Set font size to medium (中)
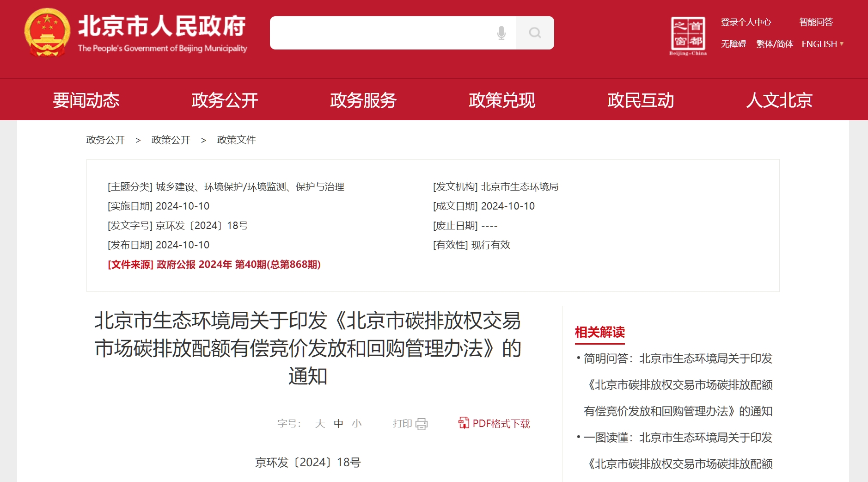The width and height of the screenshot is (868, 482). (x=338, y=424)
